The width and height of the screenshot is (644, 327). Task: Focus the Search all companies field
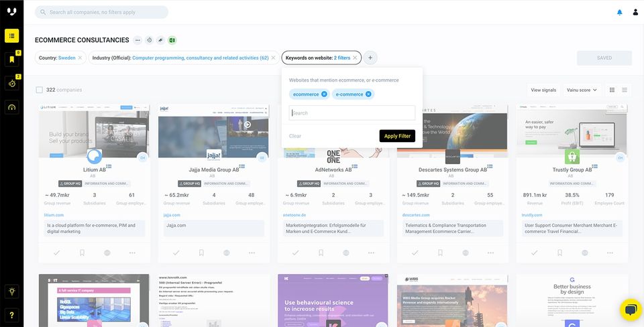101,12
